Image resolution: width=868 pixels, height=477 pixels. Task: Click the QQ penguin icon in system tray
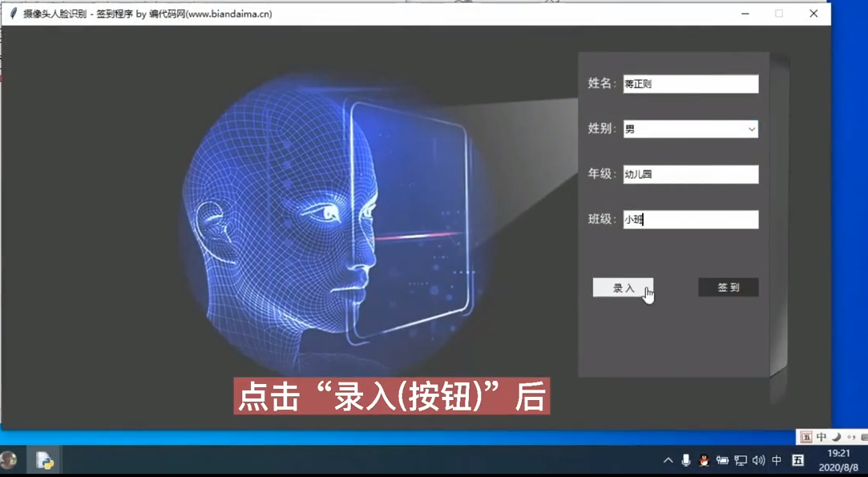tap(704, 461)
